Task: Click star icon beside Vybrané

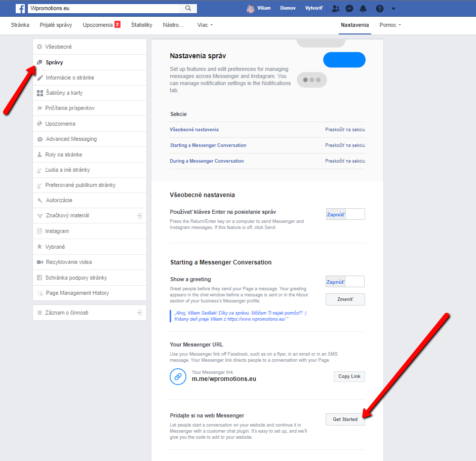Action: [x=39, y=247]
